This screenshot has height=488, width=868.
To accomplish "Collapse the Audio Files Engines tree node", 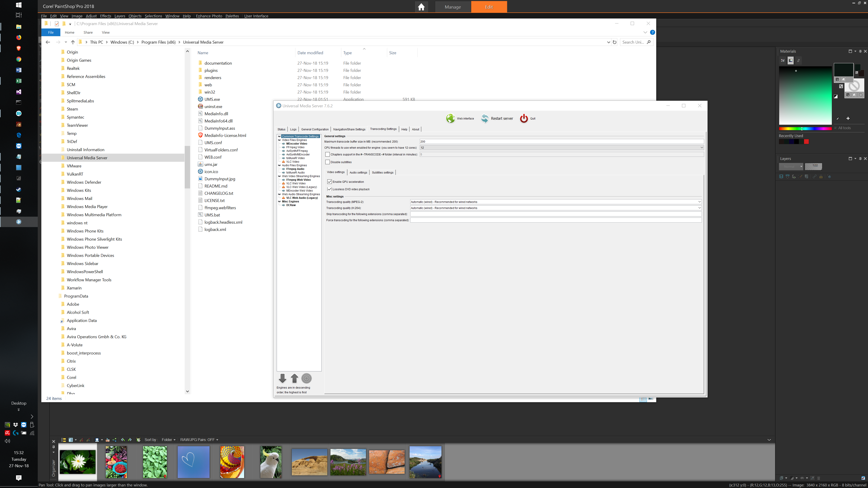I will (x=279, y=165).
